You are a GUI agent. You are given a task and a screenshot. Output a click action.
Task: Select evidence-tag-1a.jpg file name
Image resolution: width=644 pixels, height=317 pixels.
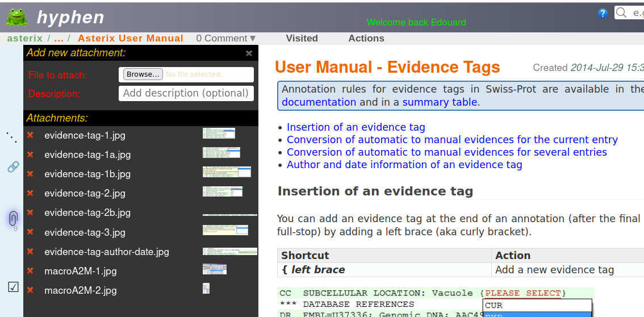tap(87, 155)
